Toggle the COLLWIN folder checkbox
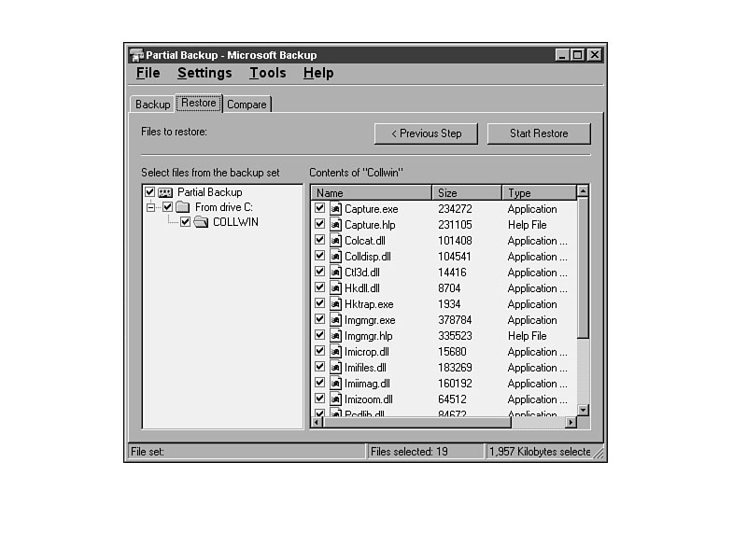 pos(185,222)
